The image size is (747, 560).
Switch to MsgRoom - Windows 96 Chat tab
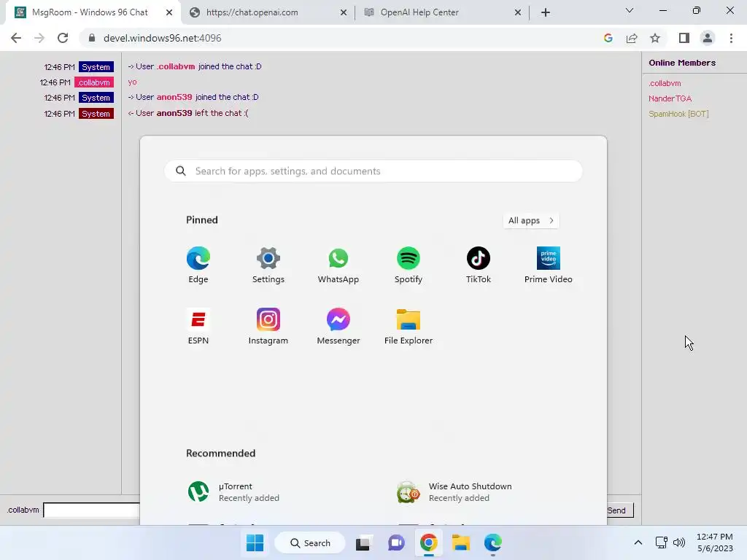coord(90,12)
